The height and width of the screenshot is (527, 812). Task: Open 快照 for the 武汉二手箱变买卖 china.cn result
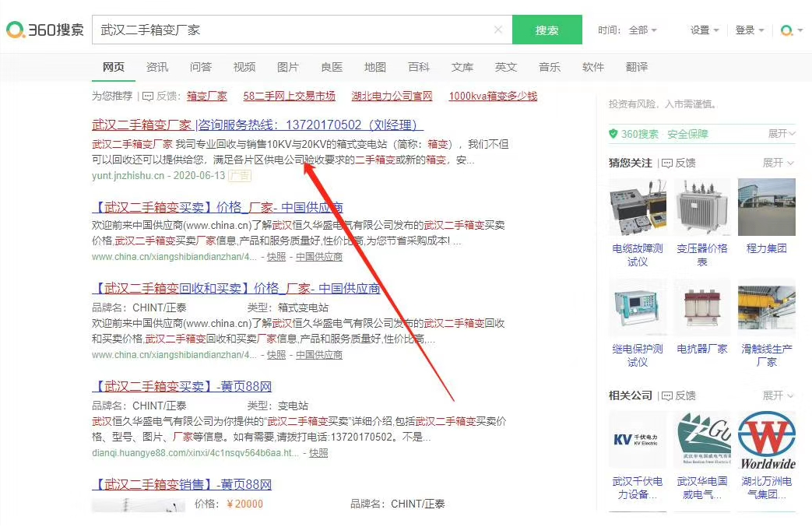[276, 257]
